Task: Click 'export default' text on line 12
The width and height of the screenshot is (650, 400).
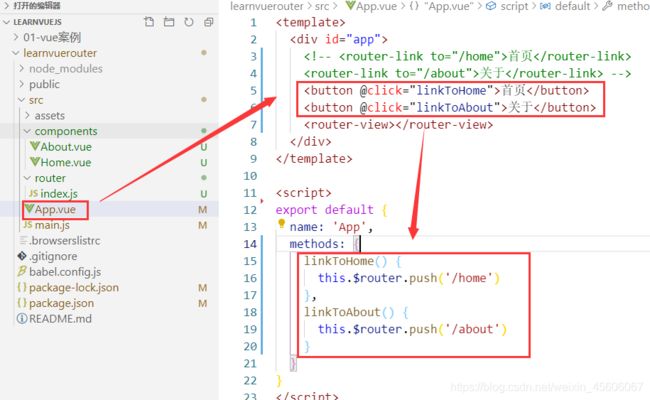Action: pos(324,210)
